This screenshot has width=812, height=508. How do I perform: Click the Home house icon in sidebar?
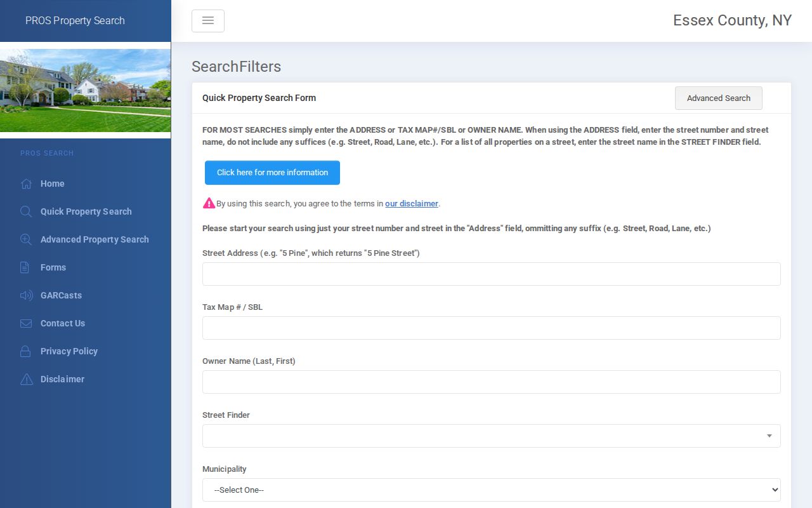[26, 184]
